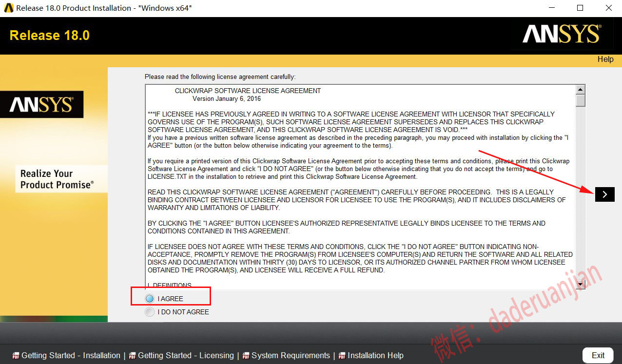Viewport: 622px width, 364px height.
Task: Select the I DO NOT AGREE option
Action: 150,312
